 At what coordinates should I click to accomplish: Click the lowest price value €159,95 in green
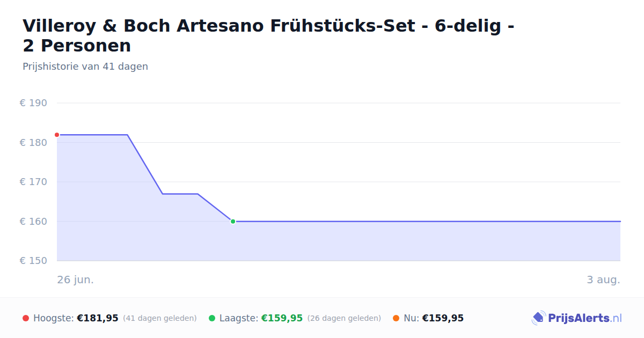[282, 318]
